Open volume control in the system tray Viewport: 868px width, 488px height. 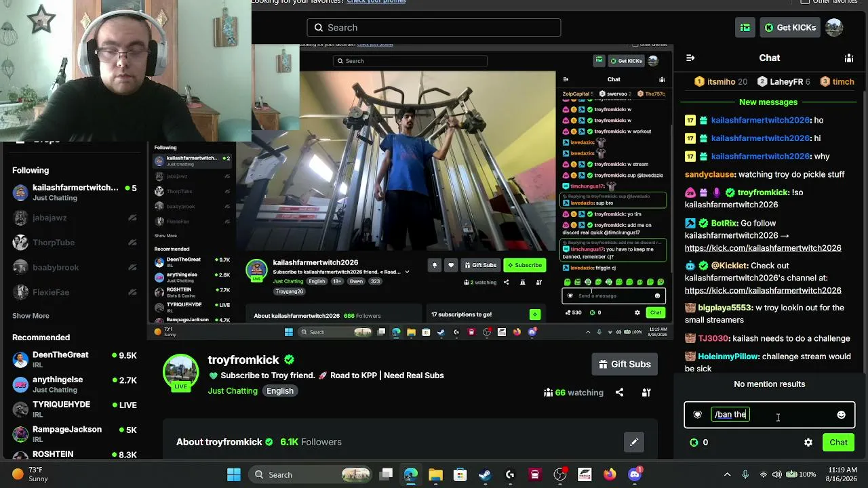tap(777, 474)
